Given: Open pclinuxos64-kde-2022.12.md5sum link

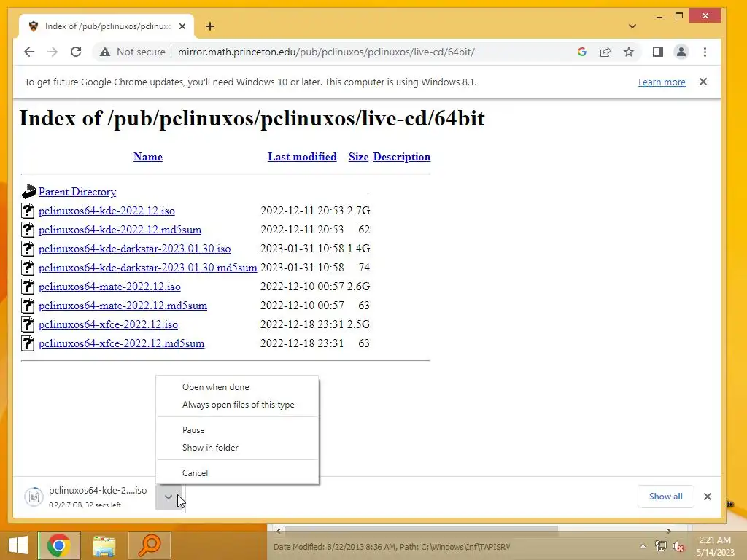Looking at the screenshot, I should [x=120, y=230].
